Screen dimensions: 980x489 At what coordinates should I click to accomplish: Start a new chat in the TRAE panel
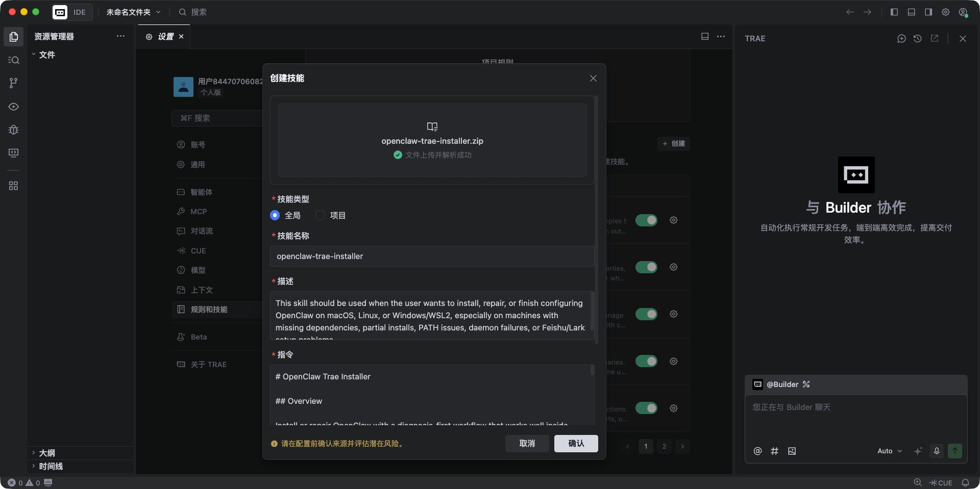click(x=901, y=39)
